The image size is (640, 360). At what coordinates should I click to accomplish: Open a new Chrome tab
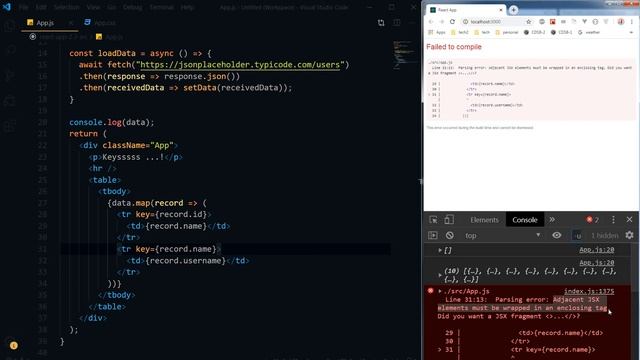[513, 10]
